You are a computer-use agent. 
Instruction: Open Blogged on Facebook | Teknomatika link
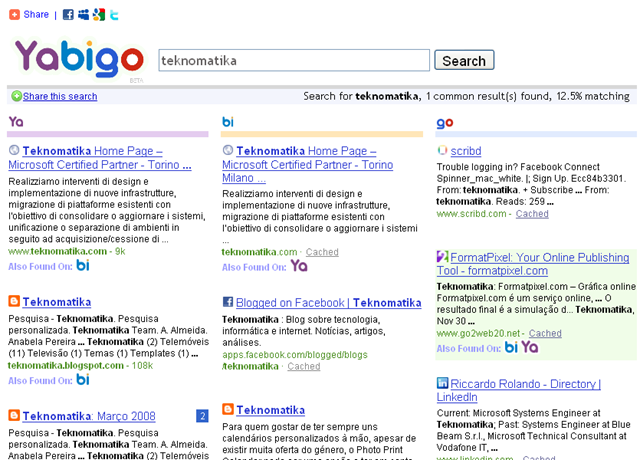(329, 303)
